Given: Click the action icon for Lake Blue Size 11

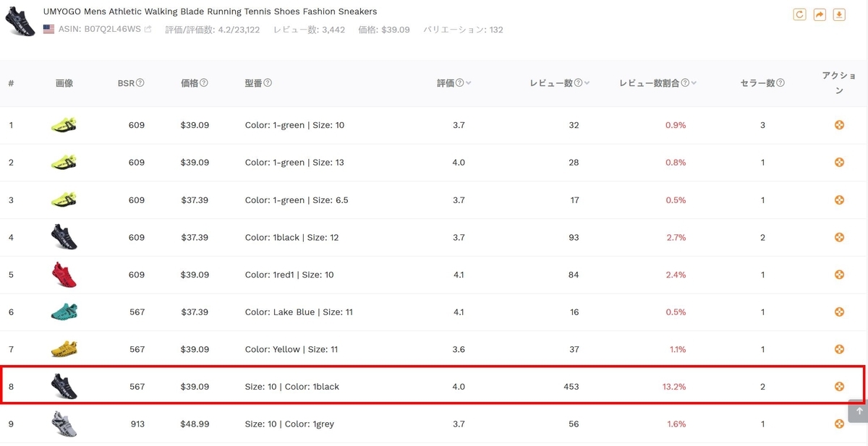Looking at the screenshot, I should click(x=839, y=312).
